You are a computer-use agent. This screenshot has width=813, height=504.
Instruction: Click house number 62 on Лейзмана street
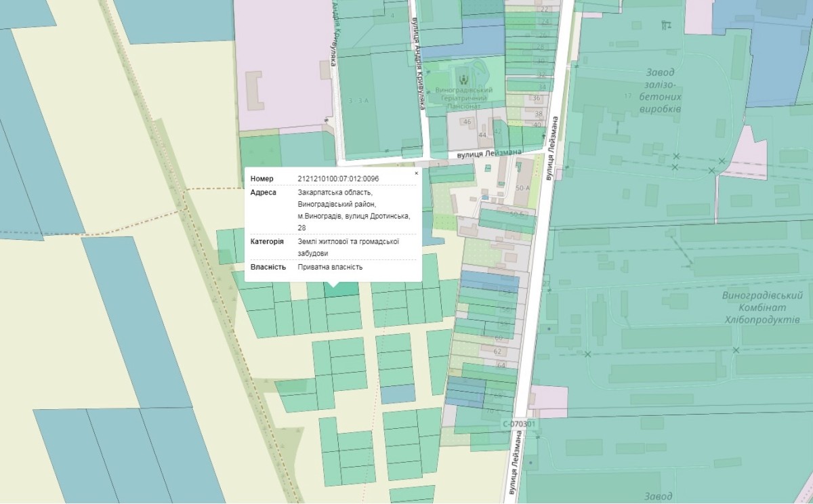click(x=498, y=352)
